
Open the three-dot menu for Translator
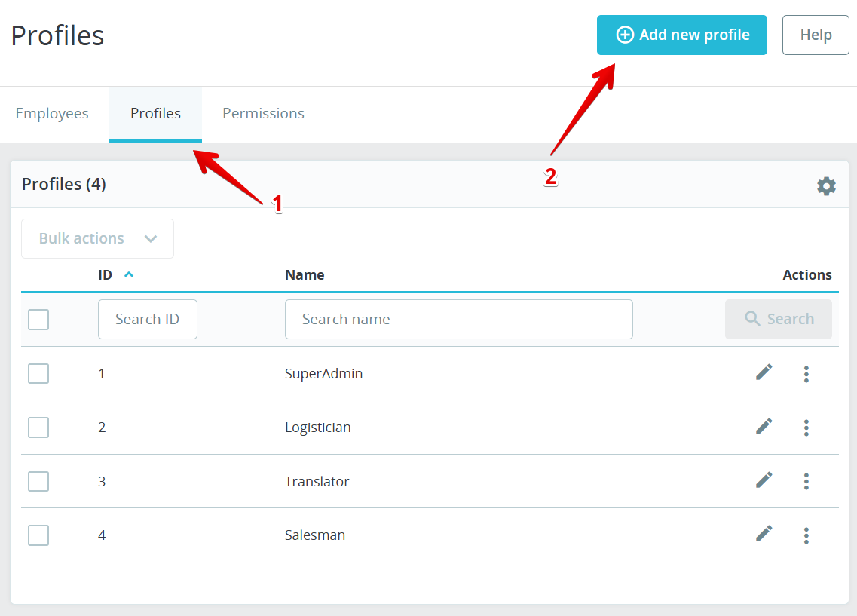(806, 481)
